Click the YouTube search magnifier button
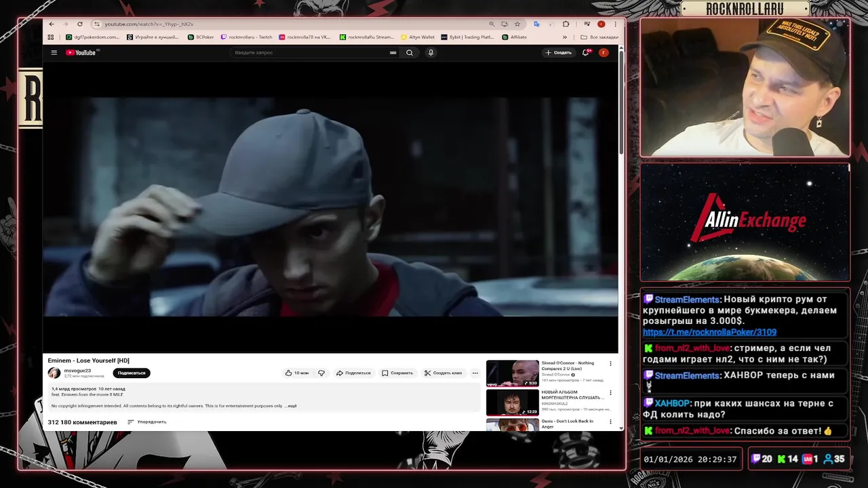This screenshot has width=868, height=488. 410,52
